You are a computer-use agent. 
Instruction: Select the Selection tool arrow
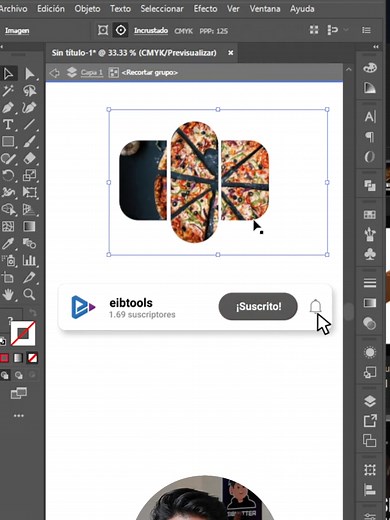tap(8, 74)
